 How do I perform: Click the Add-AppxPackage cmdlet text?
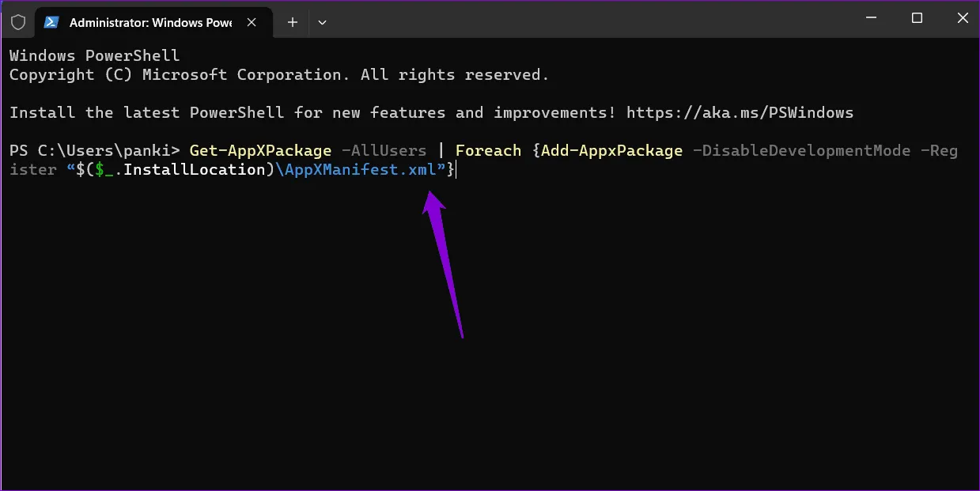coord(611,151)
